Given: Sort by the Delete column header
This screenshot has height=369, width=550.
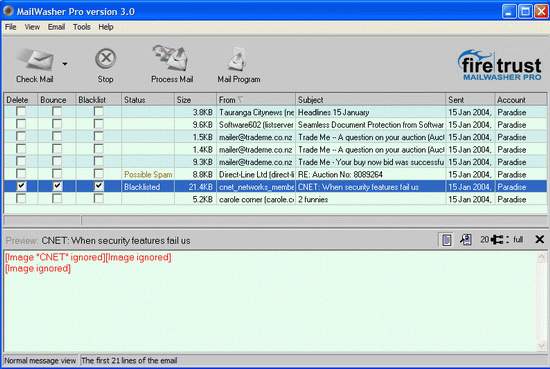Looking at the screenshot, I should click(21, 100).
